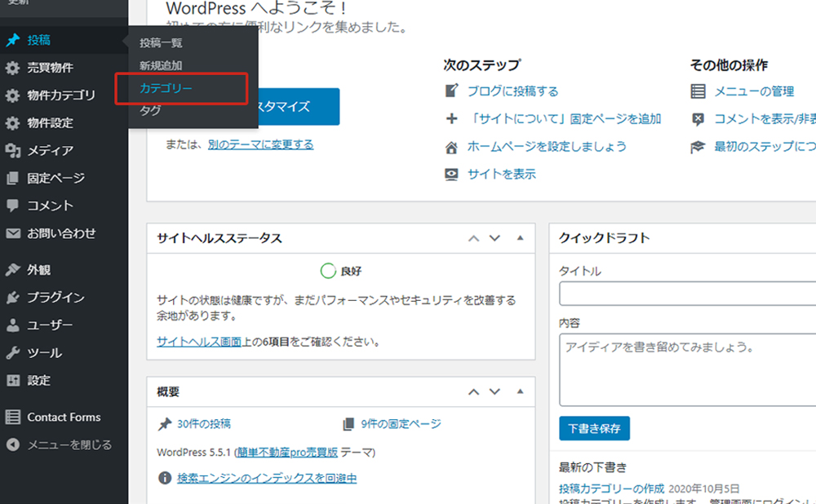
Task: Collapse the 概要 panel with triangle arrow
Action: pos(520,392)
